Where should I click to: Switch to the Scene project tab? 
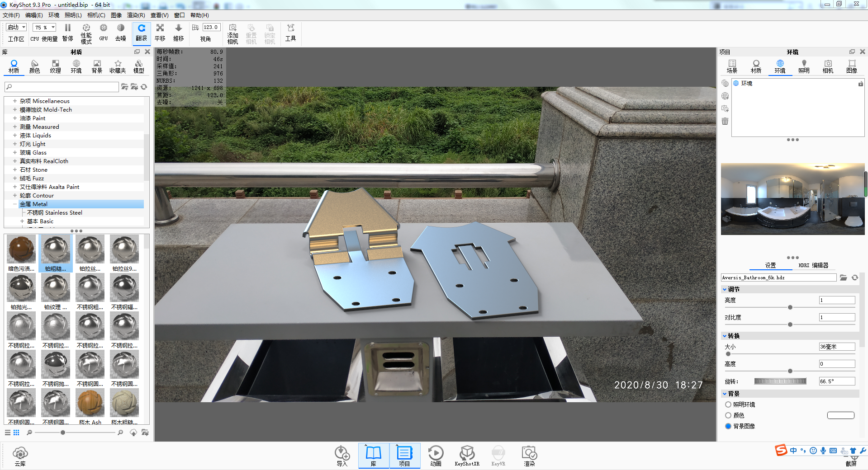click(732, 66)
